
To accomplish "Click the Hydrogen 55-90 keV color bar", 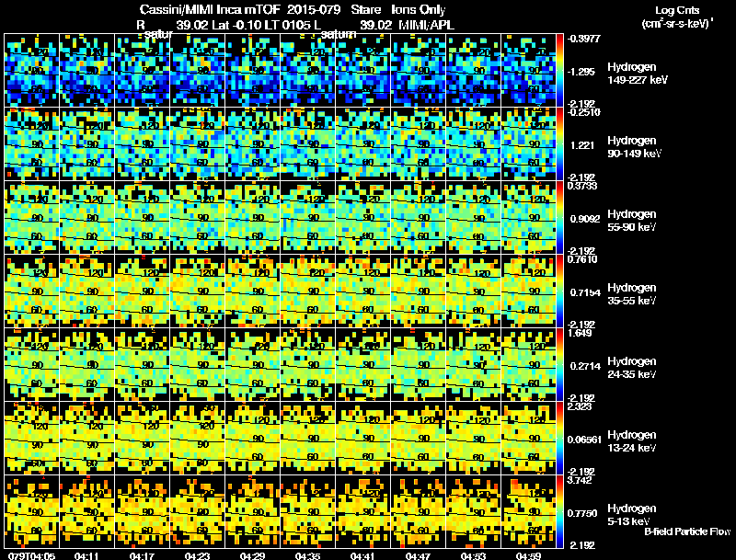I will pyautogui.click(x=559, y=218).
